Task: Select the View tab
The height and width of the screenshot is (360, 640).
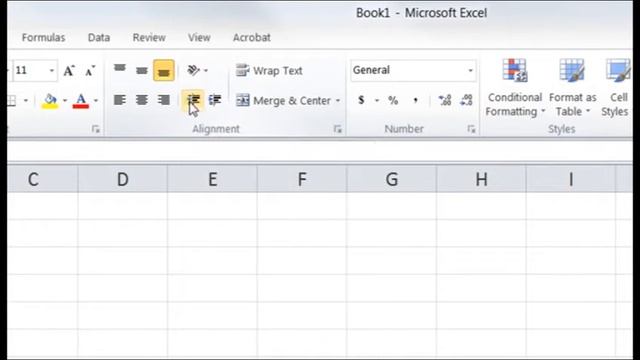Action: pyautogui.click(x=199, y=38)
